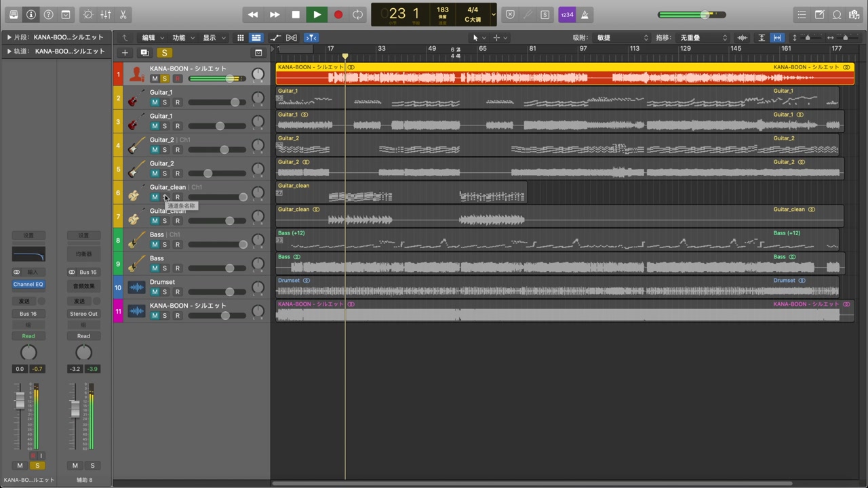The image size is (868, 488).
Task: Open the Loop Browser icon
Action: [837, 14]
